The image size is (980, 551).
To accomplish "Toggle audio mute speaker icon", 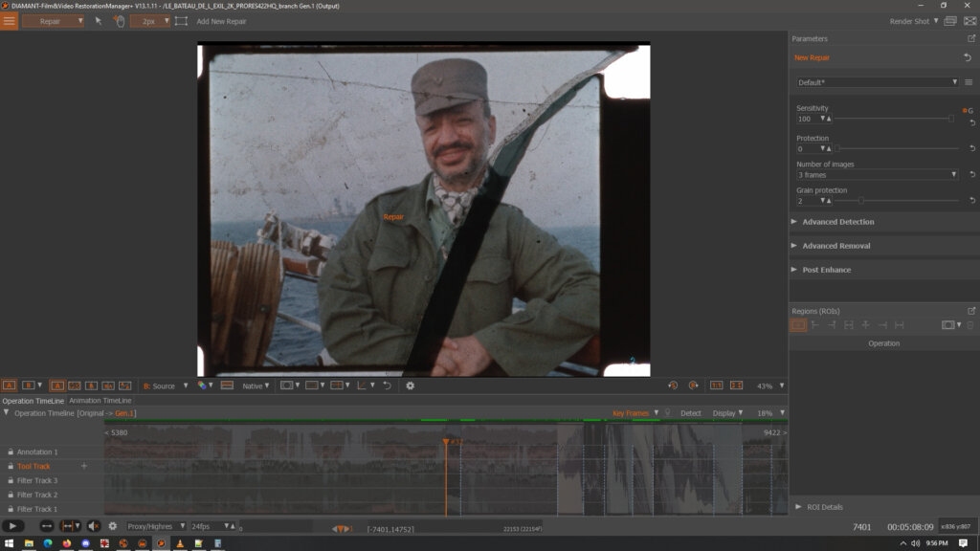I will 93,526.
